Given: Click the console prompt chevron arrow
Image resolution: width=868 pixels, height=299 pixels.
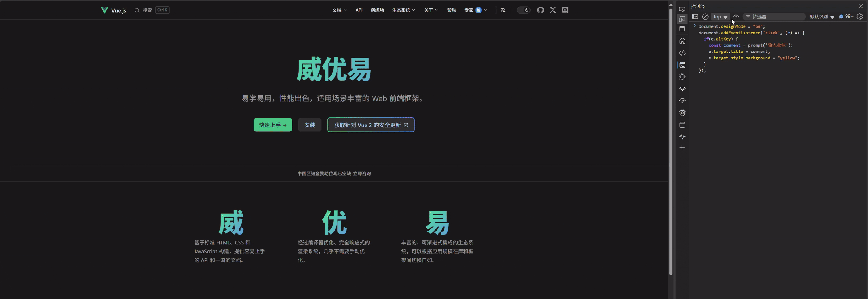Looking at the screenshot, I should [694, 26].
